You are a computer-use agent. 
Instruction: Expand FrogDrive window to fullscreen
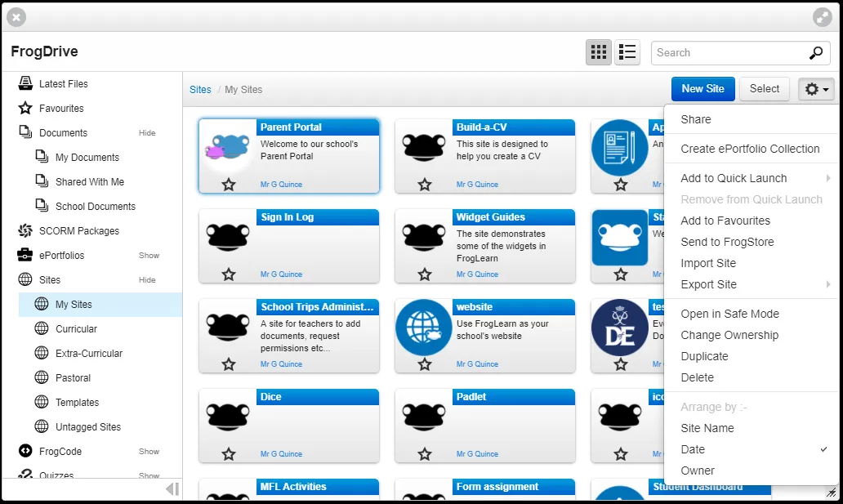(823, 17)
